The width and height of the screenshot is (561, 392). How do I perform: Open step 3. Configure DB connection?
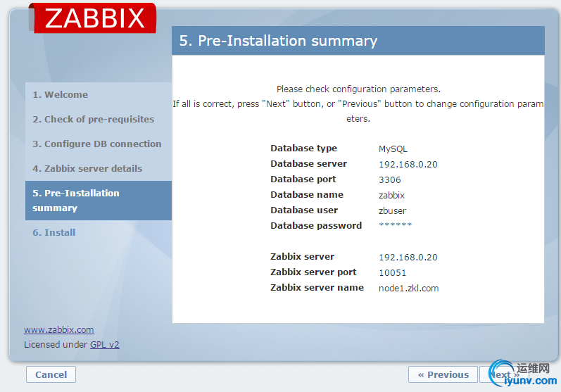coord(97,144)
